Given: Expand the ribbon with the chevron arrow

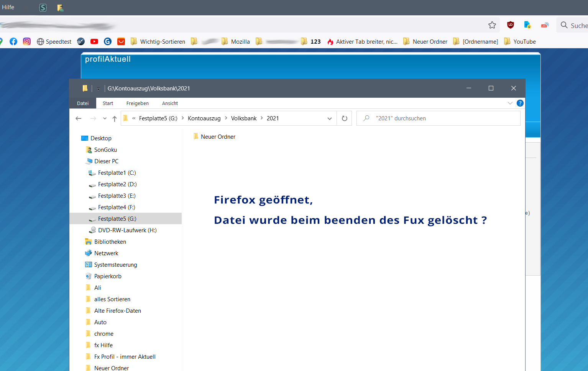Looking at the screenshot, I should pos(510,103).
